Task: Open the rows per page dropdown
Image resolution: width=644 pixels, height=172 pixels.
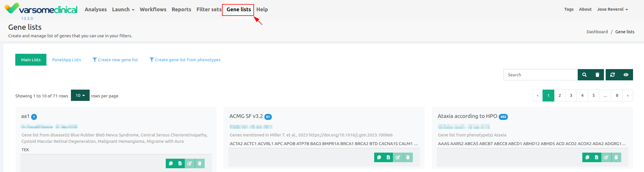Action: tap(80, 95)
